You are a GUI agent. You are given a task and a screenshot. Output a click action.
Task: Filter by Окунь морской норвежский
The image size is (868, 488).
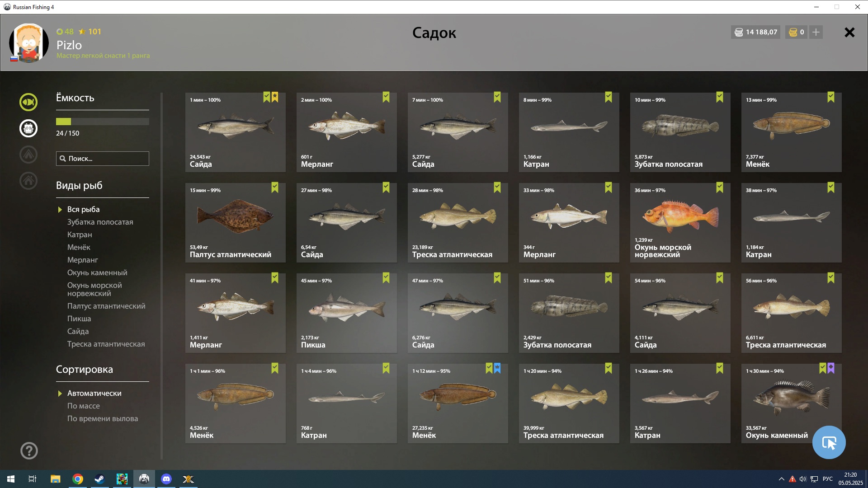(94, 289)
